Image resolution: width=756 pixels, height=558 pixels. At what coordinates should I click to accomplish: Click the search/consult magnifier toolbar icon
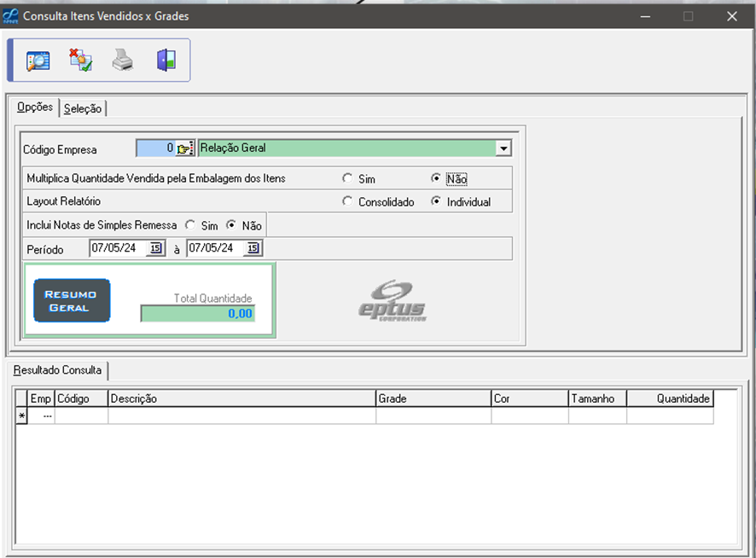coord(38,61)
